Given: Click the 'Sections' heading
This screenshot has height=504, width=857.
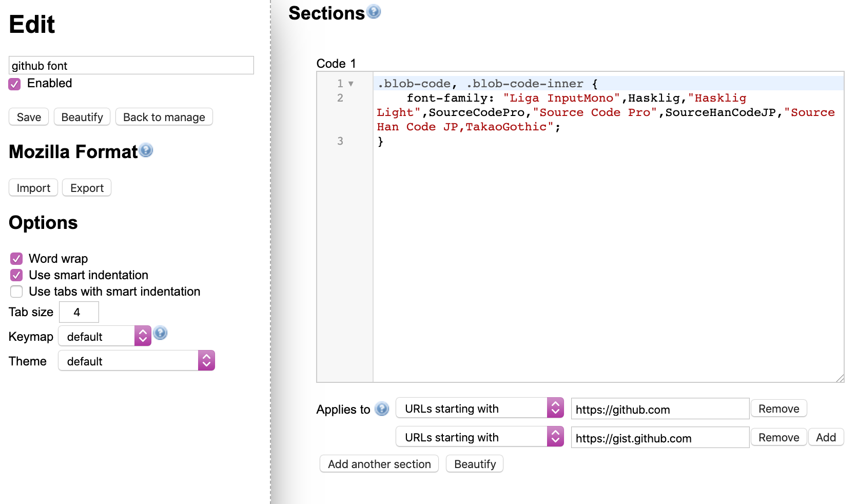Looking at the screenshot, I should [326, 13].
